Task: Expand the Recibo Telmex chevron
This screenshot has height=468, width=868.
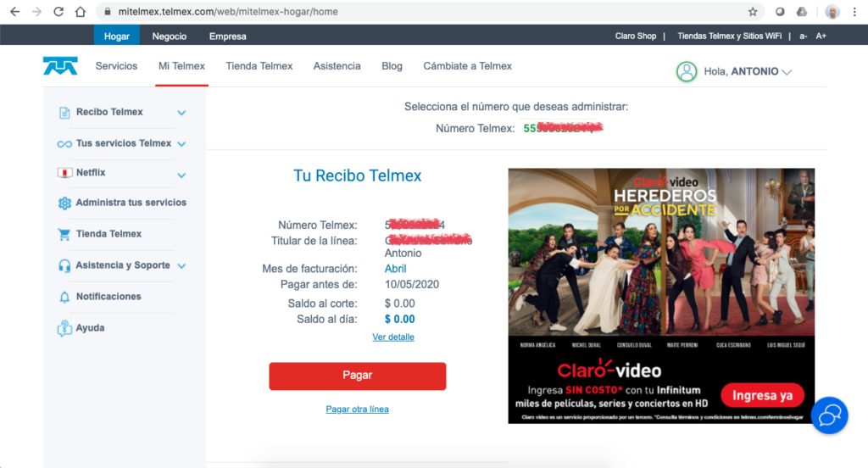Action: (181, 113)
